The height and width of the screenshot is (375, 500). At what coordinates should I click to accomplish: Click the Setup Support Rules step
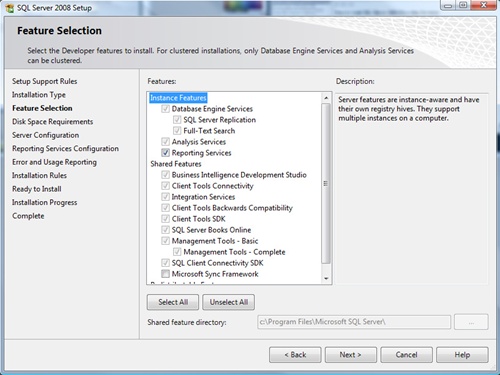[45, 81]
